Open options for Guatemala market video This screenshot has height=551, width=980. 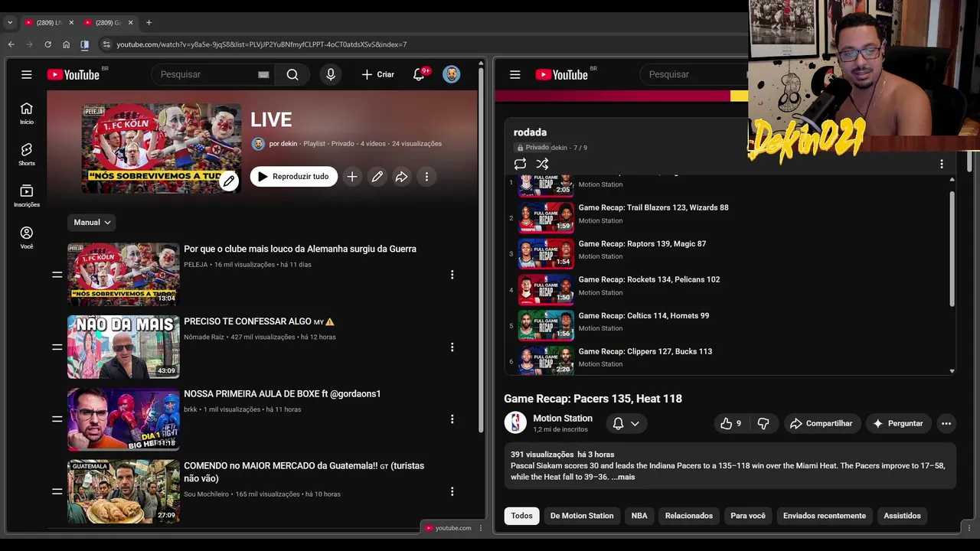point(452,491)
